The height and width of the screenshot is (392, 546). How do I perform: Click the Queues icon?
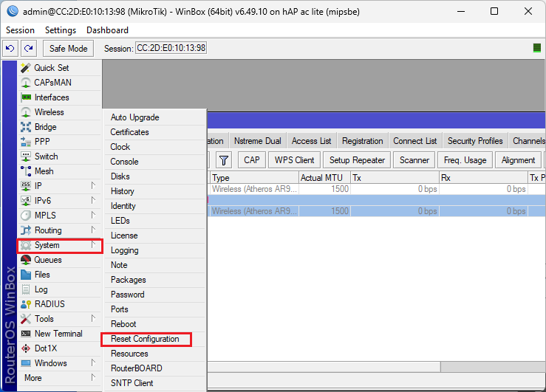coord(26,260)
